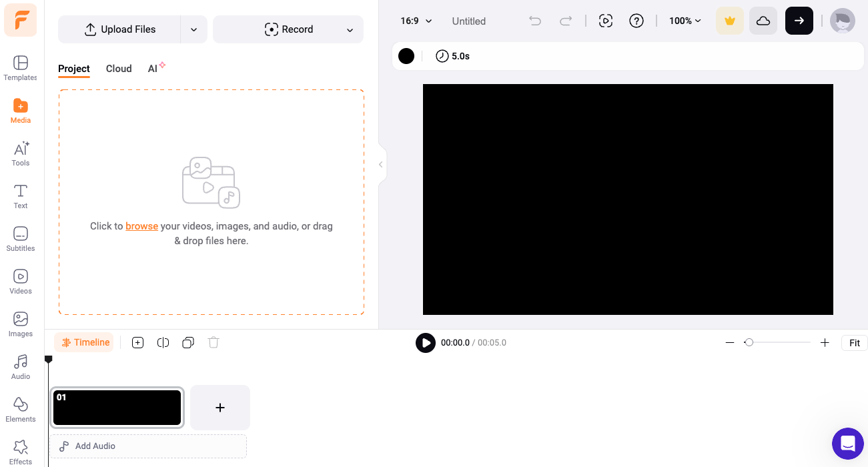Select the AI Tools sidebar icon
The width and height of the screenshot is (868, 467).
pos(20,153)
